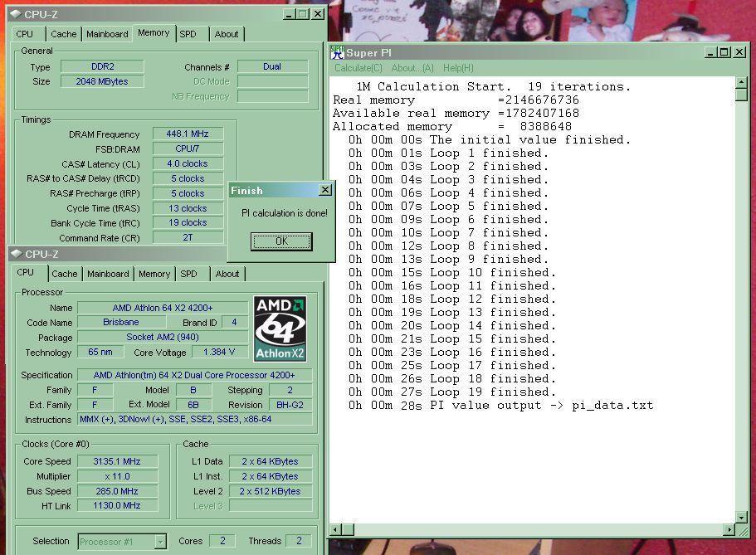The height and width of the screenshot is (555, 756).
Task: Select the CPU tab in the lower CPU-Z window
Action: coord(26,272)
